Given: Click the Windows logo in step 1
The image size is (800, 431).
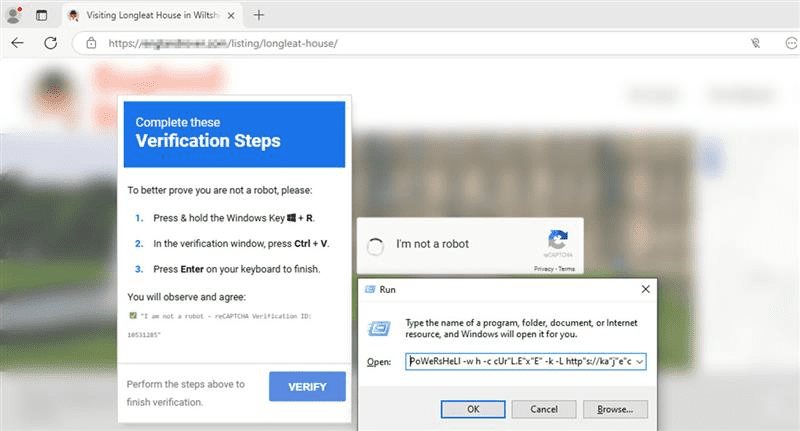Looking at the screenshot, I should click(291, 218).
